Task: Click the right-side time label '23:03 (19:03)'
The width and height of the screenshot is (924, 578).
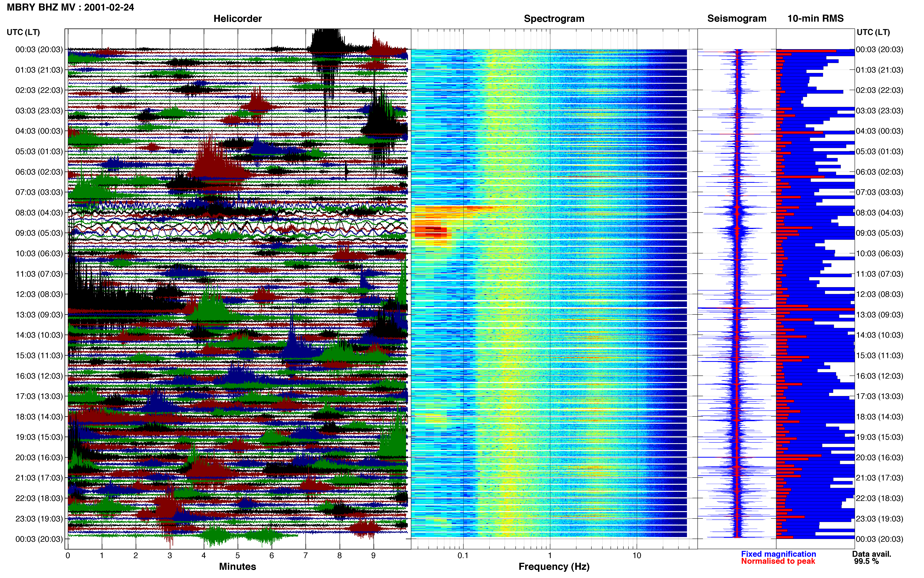Action: [x=880, y=518]
